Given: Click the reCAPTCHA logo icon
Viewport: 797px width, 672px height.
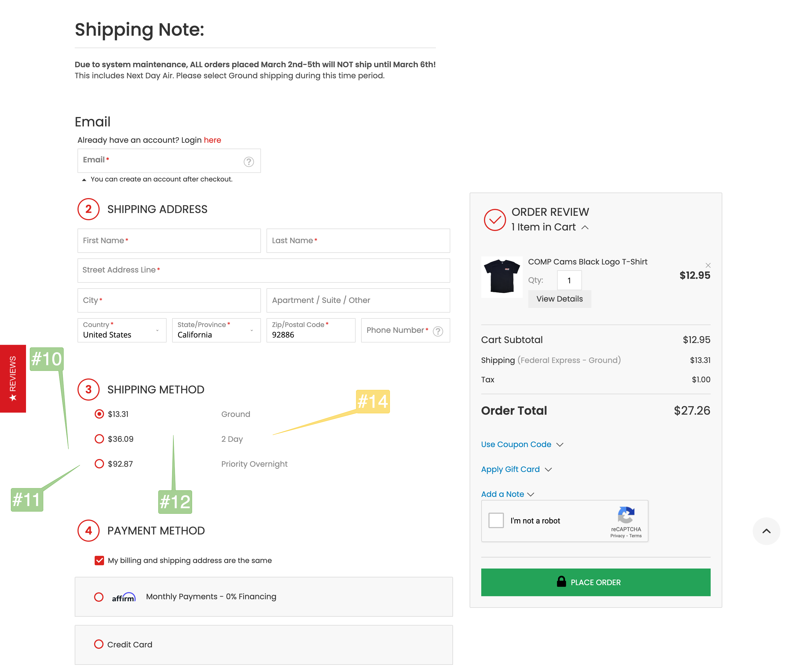Looking at the screenshot, I should click(x=626, y=515).
